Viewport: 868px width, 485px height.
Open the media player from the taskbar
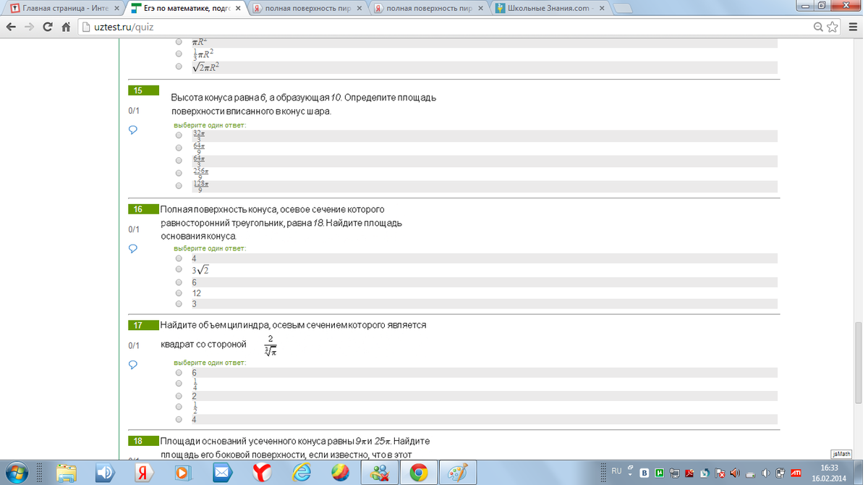coord(183,473)
